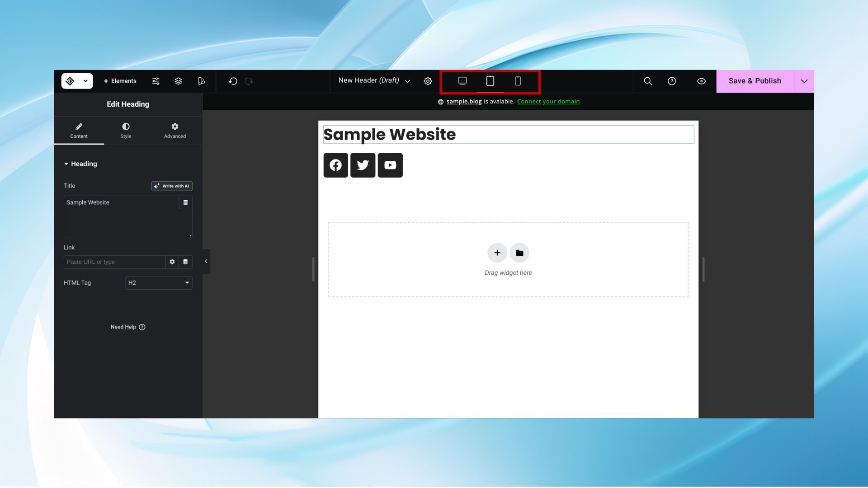Open the site settings sliders icon
Viewport: 868px width, 488px height.
tap(156, 81)
